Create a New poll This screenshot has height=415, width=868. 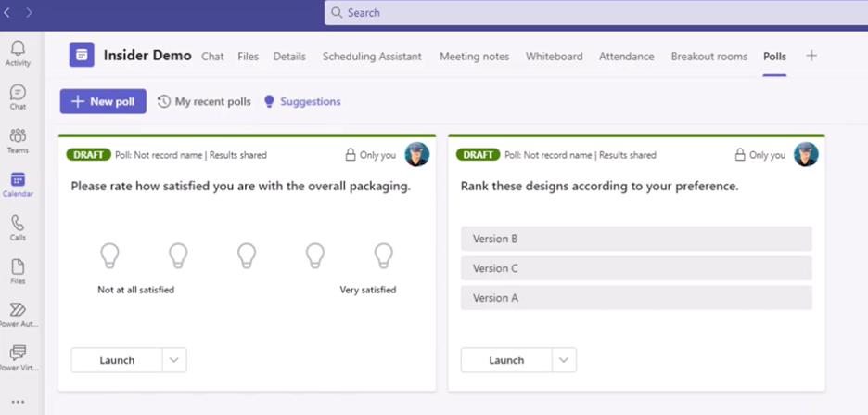103,101
